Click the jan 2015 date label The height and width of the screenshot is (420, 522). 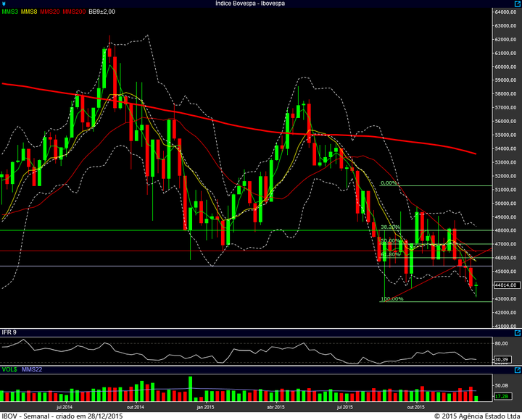(x=205, y=407)
